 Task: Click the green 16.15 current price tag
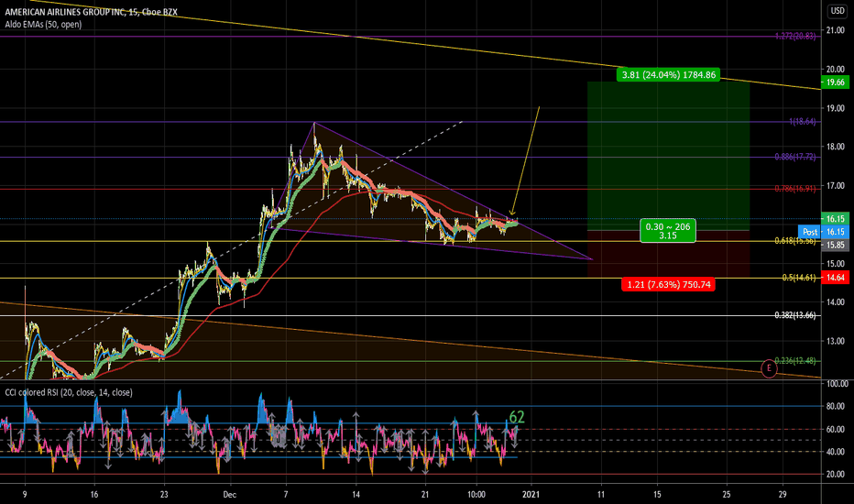pos(836,219)
